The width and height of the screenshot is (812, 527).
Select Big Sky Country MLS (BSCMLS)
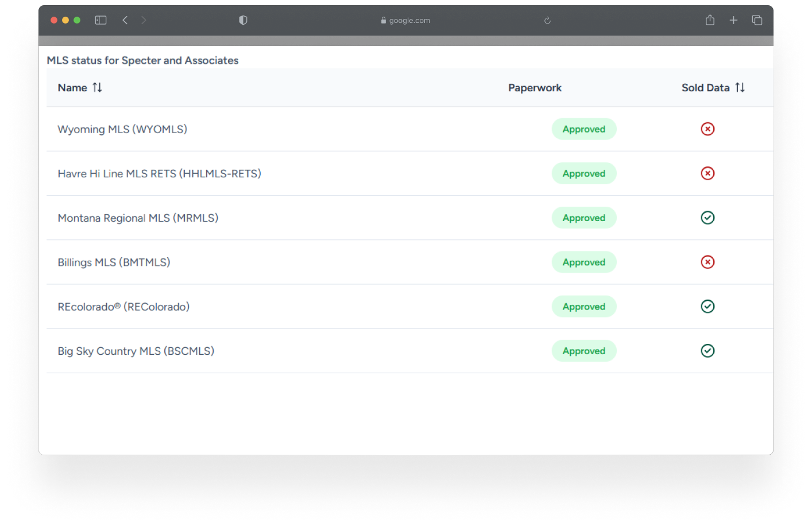click(136, 351)
